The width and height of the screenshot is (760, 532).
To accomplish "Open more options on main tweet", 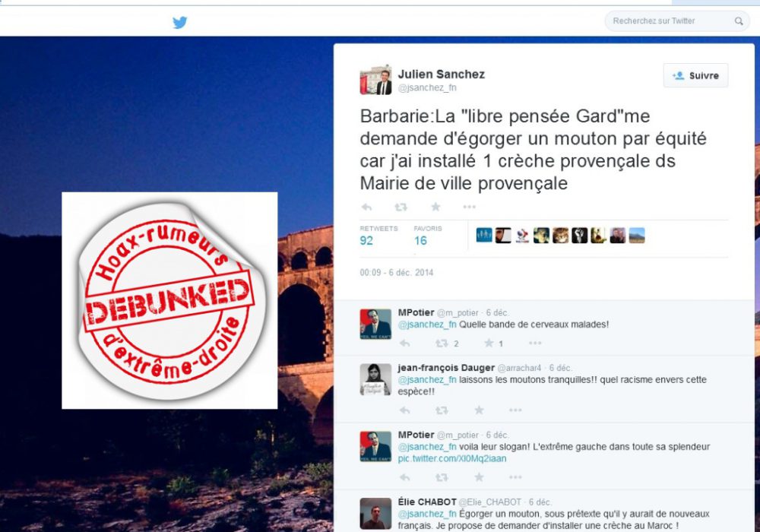I will 469,207.
